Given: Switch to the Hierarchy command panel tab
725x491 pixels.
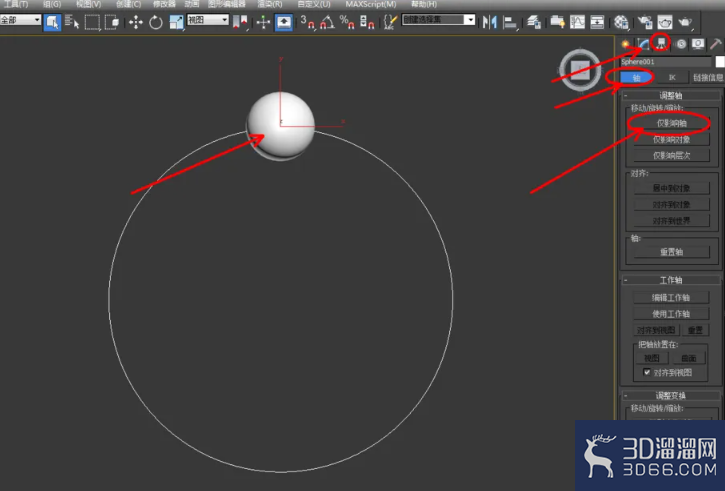Looking at the screenshot, I should [661, 43].
